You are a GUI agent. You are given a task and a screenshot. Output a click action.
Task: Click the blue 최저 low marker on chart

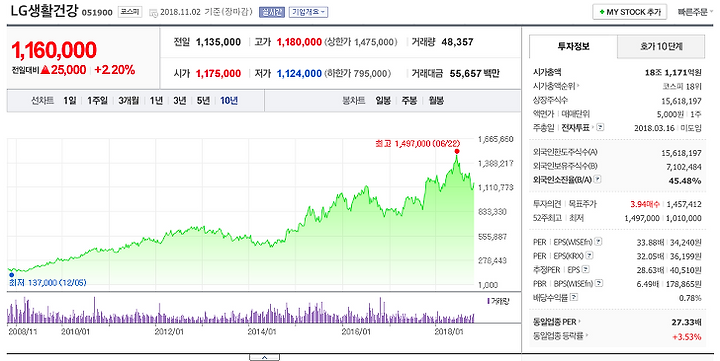(11, 275)
